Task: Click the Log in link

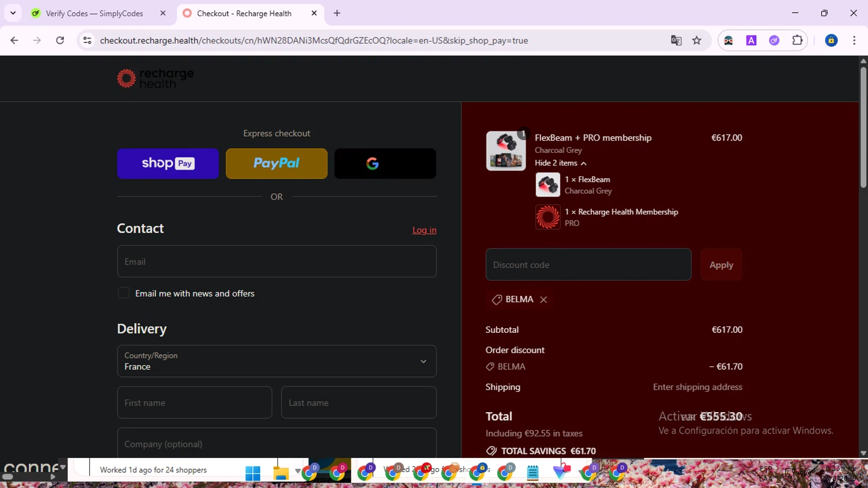Action: [424, 230]
